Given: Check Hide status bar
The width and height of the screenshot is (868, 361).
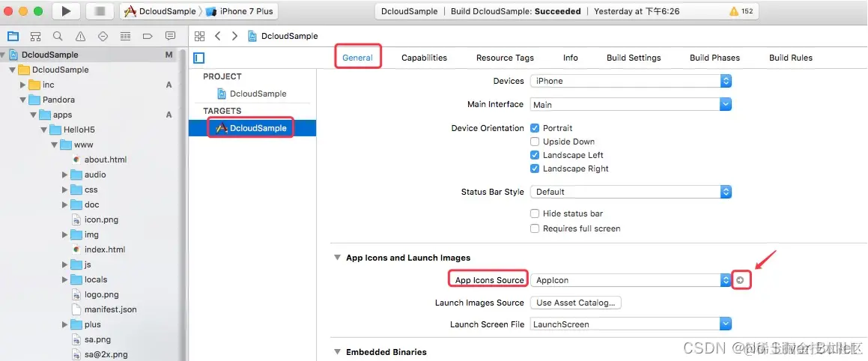Looking at the screenshot, I should pyautogui.click(x=535, y=213).
